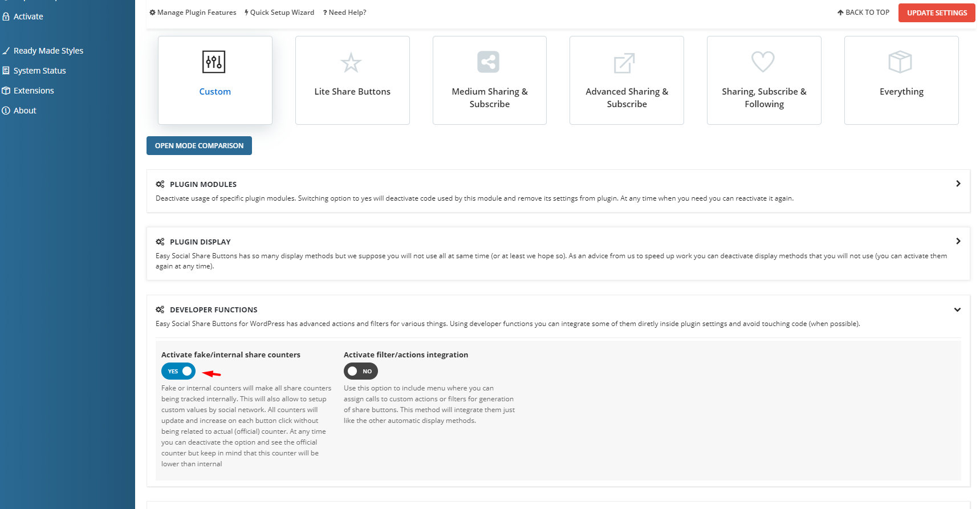Choose the Lite Share Buttons star icon
Viewport: 980px width, 509px height.
[x=351, y=63]
